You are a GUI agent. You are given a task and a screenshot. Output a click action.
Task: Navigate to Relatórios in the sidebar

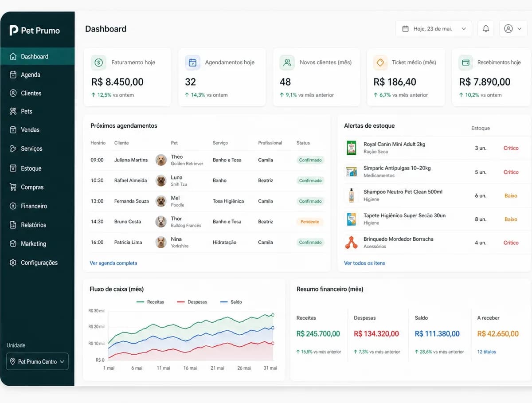pyautogui.click(x=37, y=225)
